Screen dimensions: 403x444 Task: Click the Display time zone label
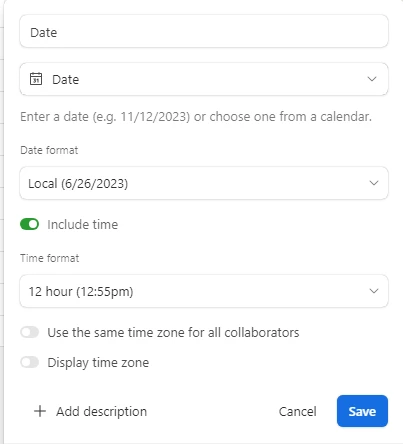[x=98, y=363]
